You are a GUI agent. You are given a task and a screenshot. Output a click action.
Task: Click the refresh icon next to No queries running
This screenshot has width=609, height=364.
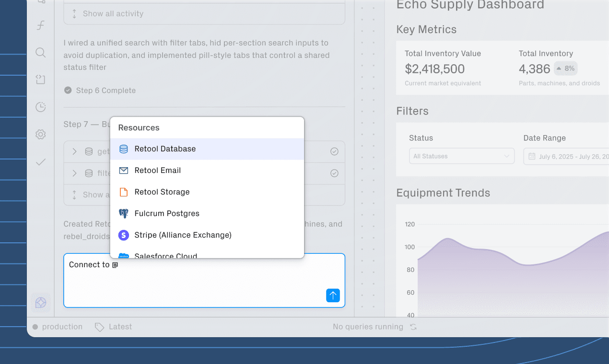pyautogui.click(x=413, y=327)
